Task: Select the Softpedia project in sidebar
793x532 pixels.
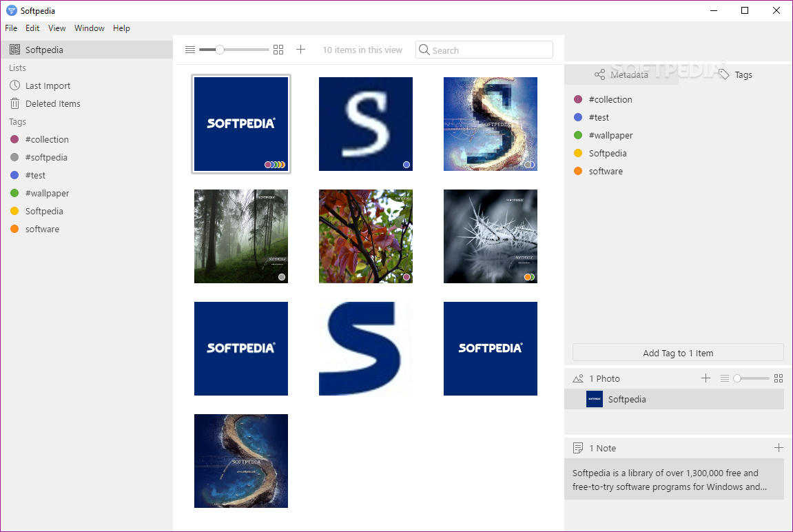Action: click(x=87, y=50)
